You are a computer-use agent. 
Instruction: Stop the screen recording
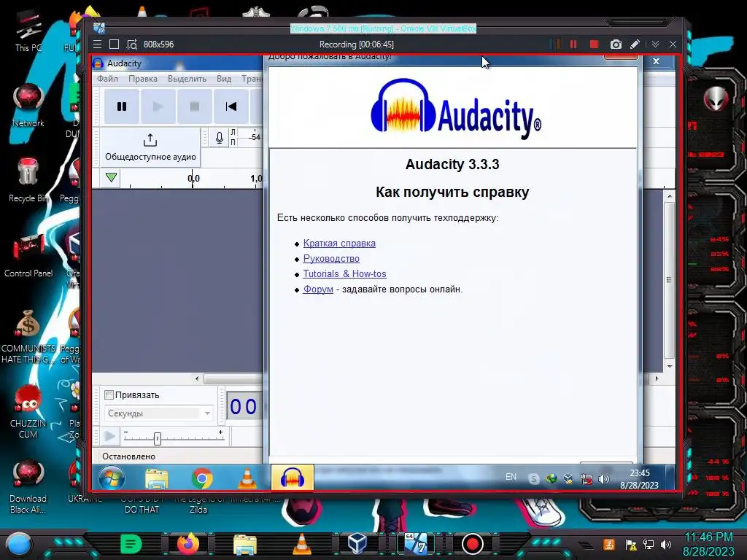[x=594, y=44]
